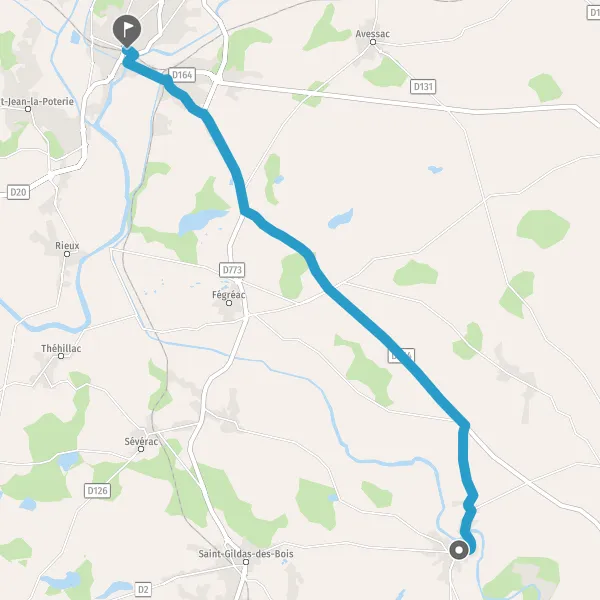Click the flag finish marker icon
This screenshot has width=600, height=600.
click(x=127, y=31)
